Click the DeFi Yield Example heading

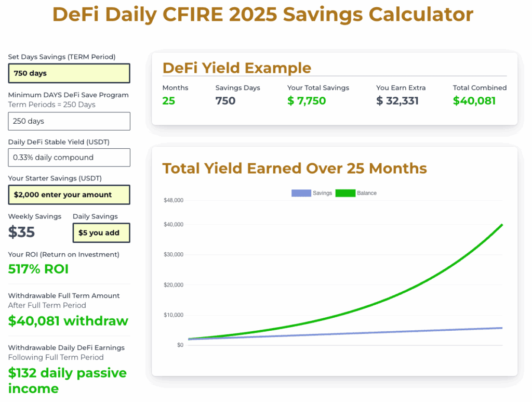(237, 68)
